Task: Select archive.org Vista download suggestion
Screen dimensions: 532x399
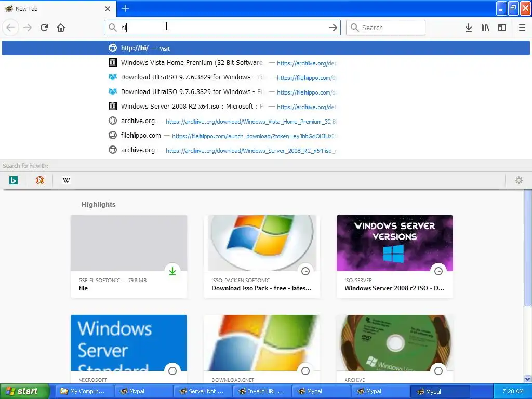Action: [265, 121]
